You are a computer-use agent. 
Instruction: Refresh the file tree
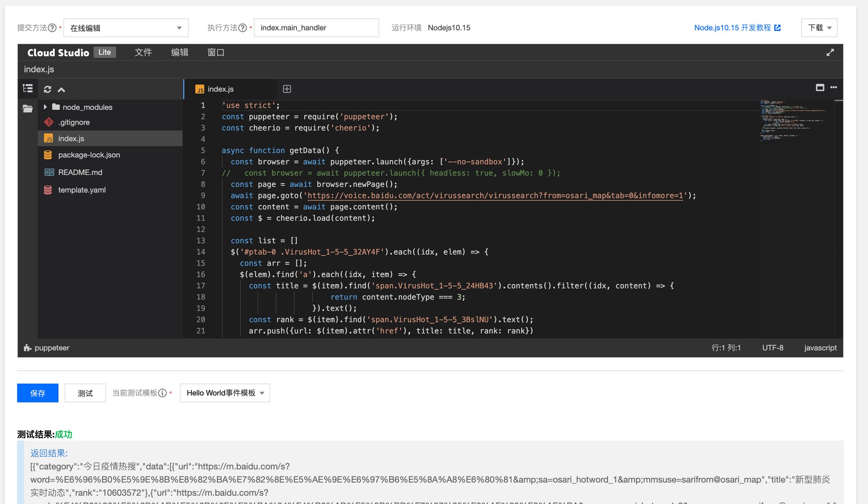point(47,89)
